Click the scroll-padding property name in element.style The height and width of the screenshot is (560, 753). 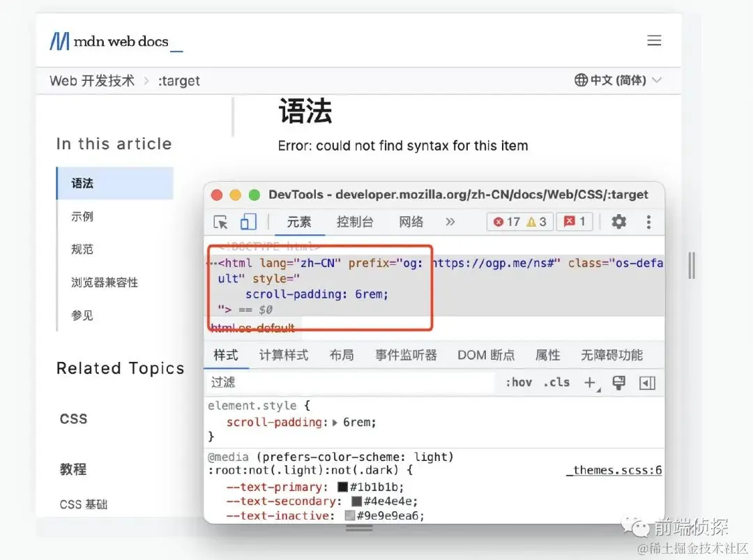[x=274, y=423]
